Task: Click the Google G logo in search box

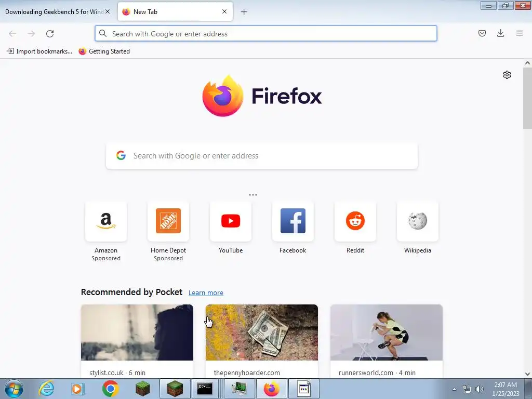Action: coord(121,155)
